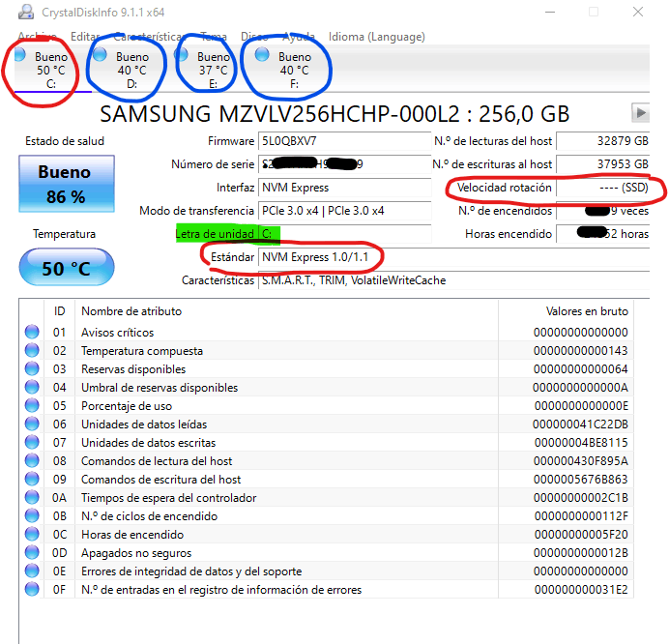This screenshot has height=644, width=669.
Task: Select the F: disk tab
Action: [x=294, y=69]
